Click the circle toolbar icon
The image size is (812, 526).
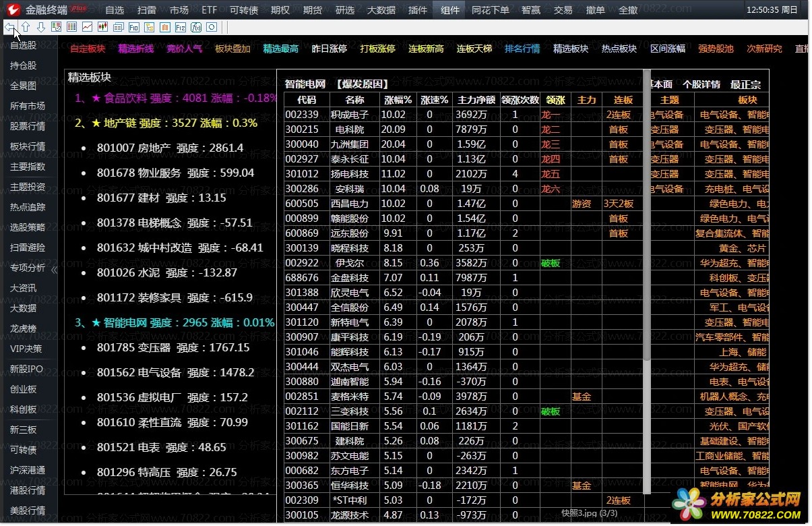click(212, 27)
